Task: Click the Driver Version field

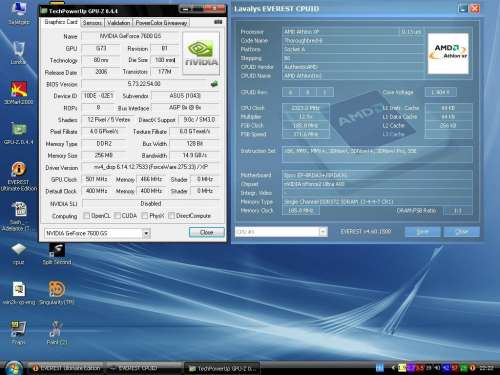Action: tap(150, 167)
